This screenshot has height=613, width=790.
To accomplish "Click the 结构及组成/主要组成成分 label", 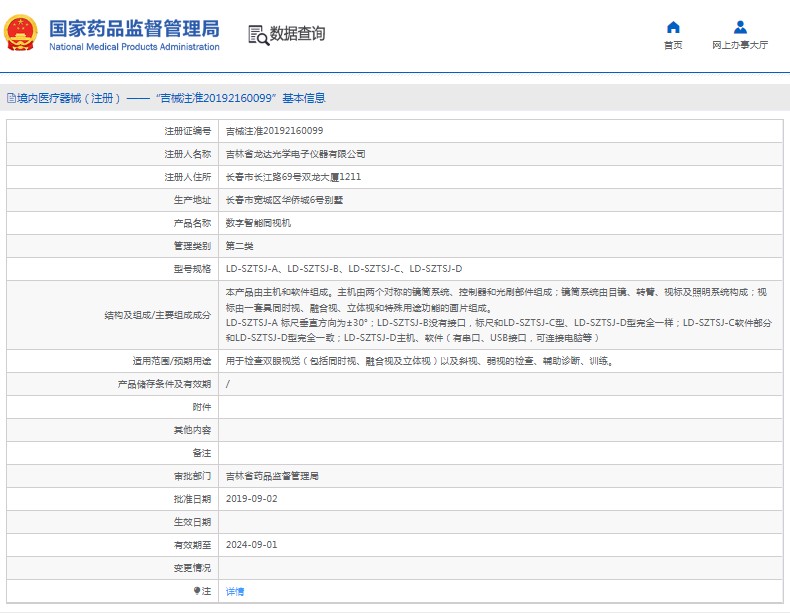I will (x=158, y=315).
